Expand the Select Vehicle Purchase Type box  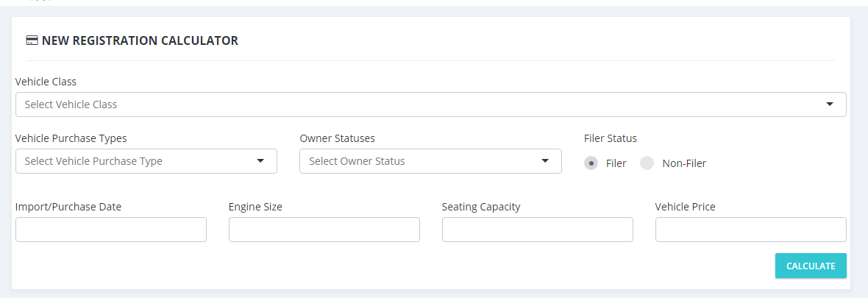(x=94, y=161)
